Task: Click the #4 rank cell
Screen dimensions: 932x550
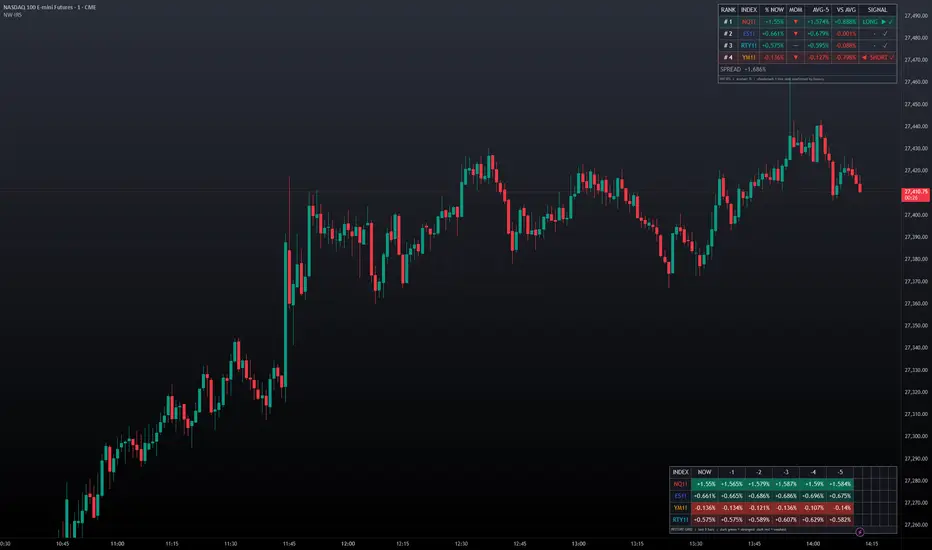Action: coord(728,58)
